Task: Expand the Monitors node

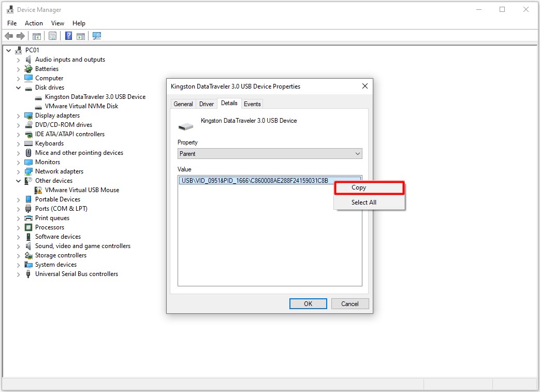Action: pos(18,162)
